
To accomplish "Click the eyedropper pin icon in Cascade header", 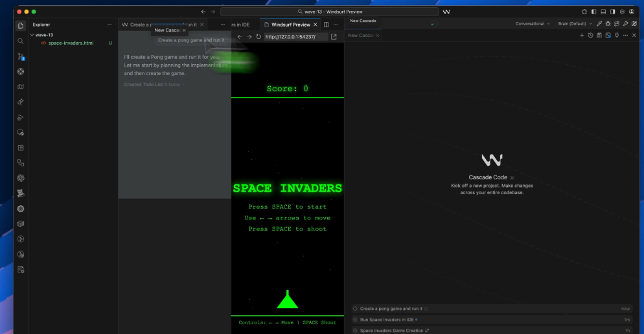I will click(x=599, y=24).
